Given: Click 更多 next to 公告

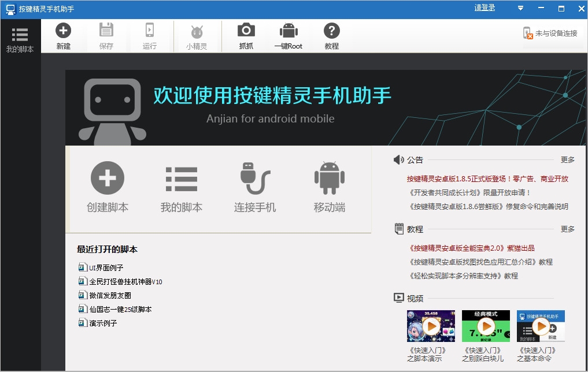Looking at the screenshot, I should 567,160.
